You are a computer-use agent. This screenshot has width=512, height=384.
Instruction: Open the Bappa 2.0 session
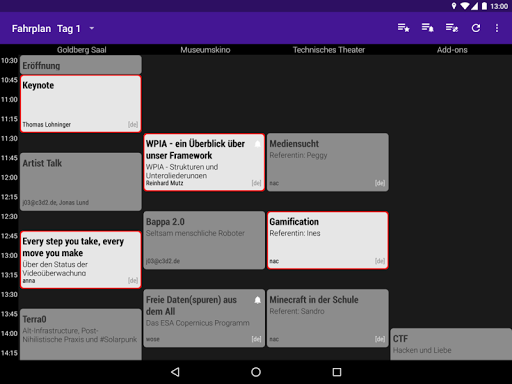pyautogui.click(x=204, y=240)
